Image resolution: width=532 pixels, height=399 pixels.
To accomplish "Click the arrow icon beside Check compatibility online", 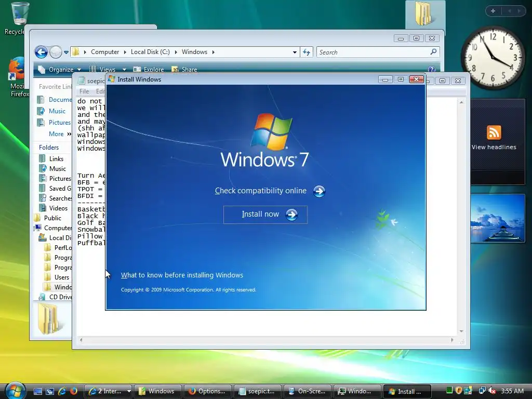I will tap(319, 191).
